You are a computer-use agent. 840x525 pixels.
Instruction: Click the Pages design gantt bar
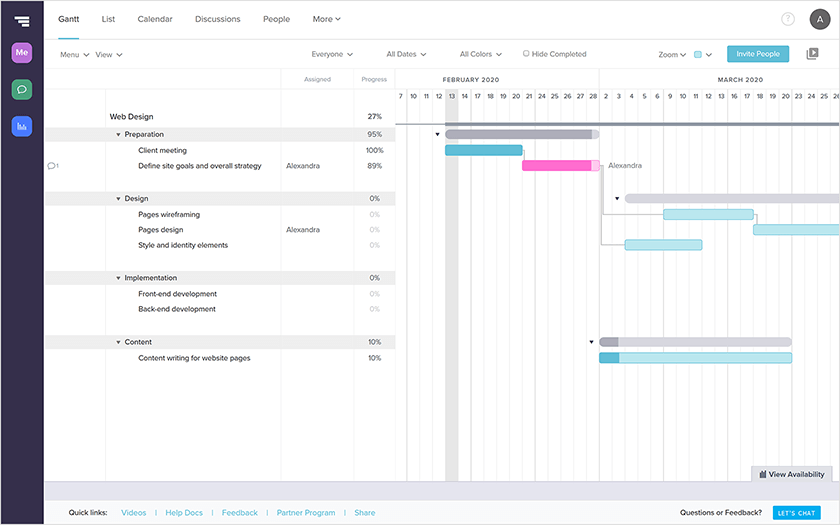click(796, 230)
